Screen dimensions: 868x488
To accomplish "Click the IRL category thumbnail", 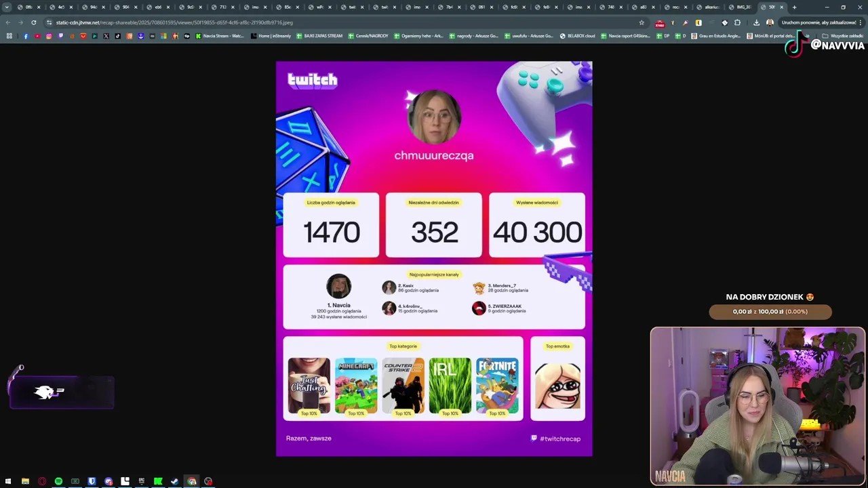I will (450, 385).
